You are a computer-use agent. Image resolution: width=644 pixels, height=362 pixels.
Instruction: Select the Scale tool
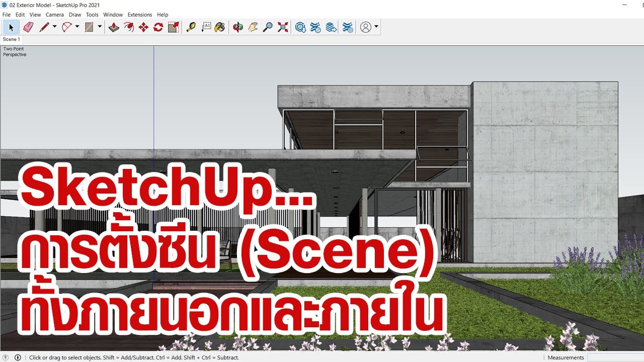[173, 27]
